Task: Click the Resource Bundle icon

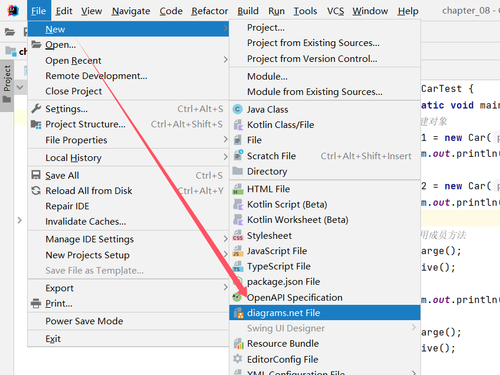Action: pyautogui.click(x=238, y=343)
